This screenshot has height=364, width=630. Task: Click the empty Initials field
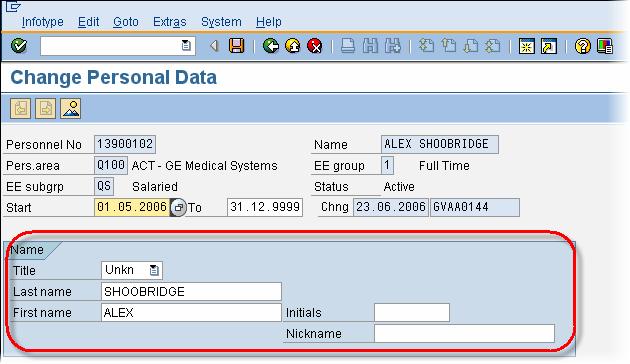point(412,313)
